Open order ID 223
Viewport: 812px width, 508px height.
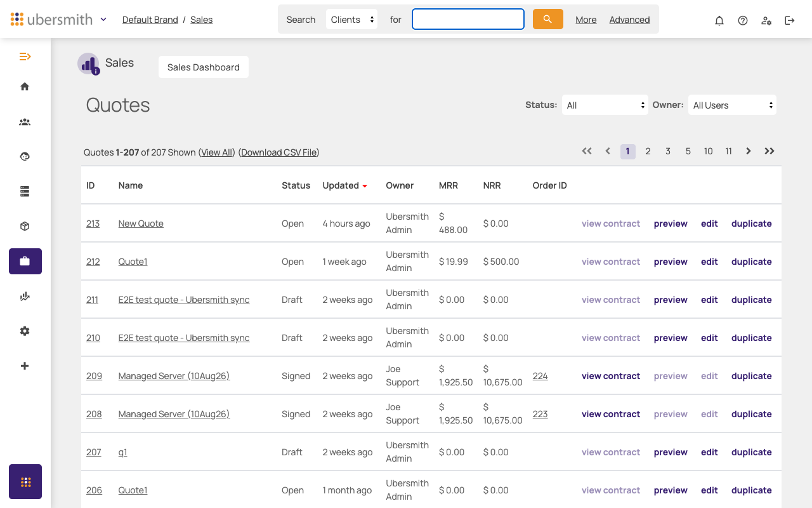[x=540, y=414]
